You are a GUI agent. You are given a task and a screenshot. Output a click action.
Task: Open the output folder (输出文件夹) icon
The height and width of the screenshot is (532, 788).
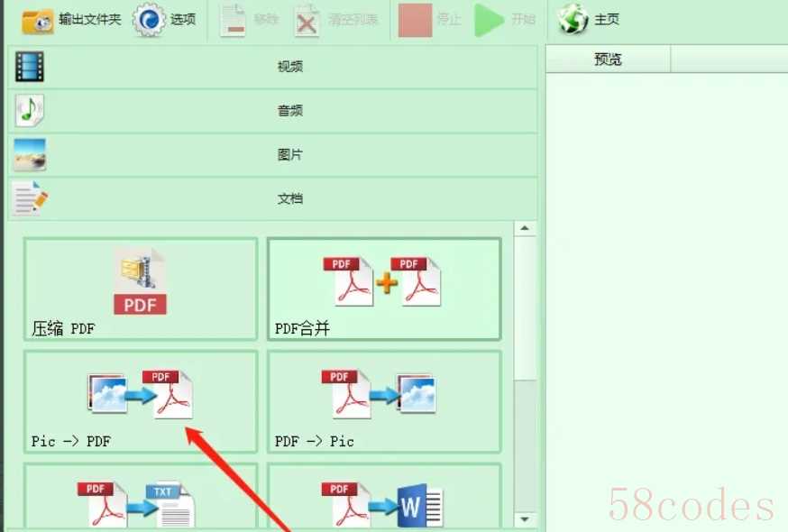pos(37,21)
